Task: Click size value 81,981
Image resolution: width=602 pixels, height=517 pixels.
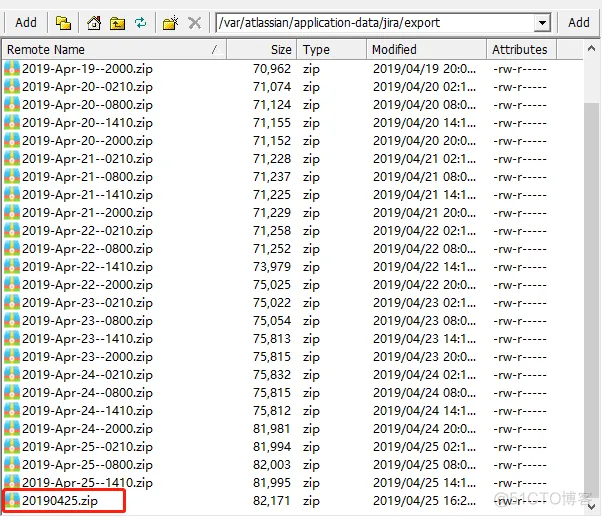Action: pyautogui.click(x=272, y=429)
